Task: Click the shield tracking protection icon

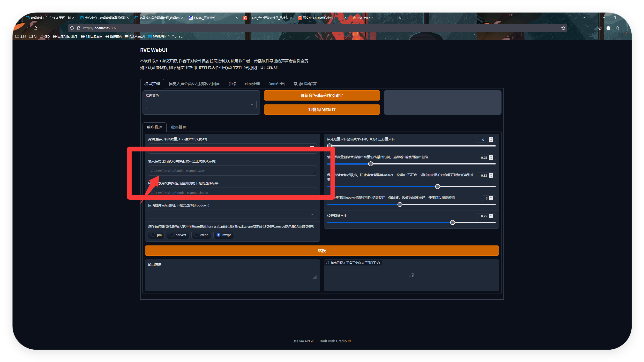Action: [x=72, y=28]
